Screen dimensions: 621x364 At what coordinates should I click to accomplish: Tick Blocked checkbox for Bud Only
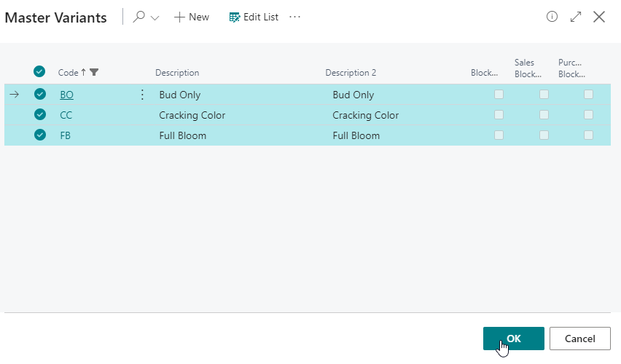coord(499,94)
